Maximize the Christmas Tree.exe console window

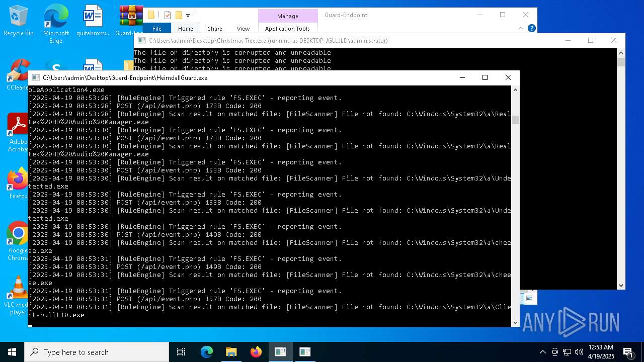point(591,40)
